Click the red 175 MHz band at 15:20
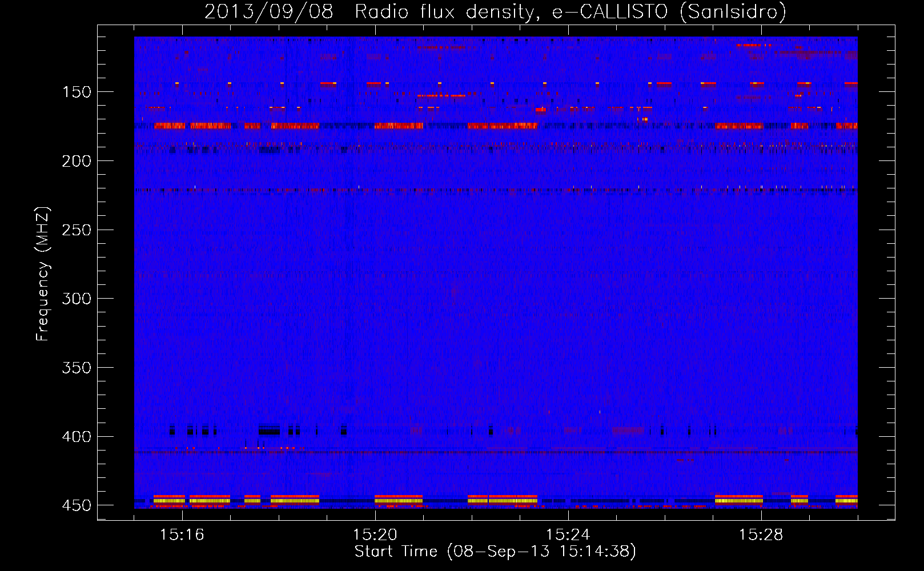This screenshot has height=571, width=924. (398, 126)
